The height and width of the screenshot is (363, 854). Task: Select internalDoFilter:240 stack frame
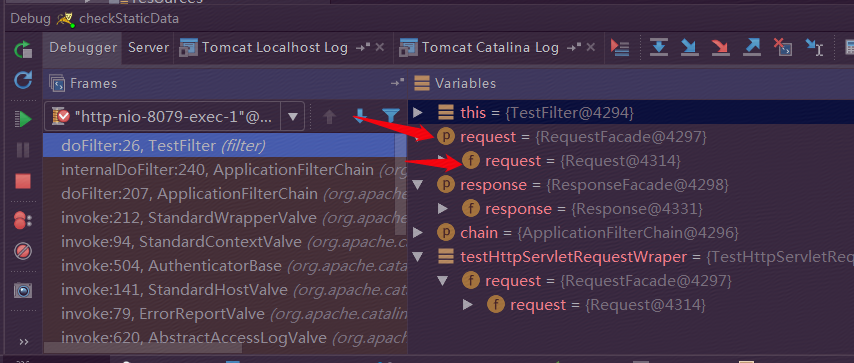[224, 170]
